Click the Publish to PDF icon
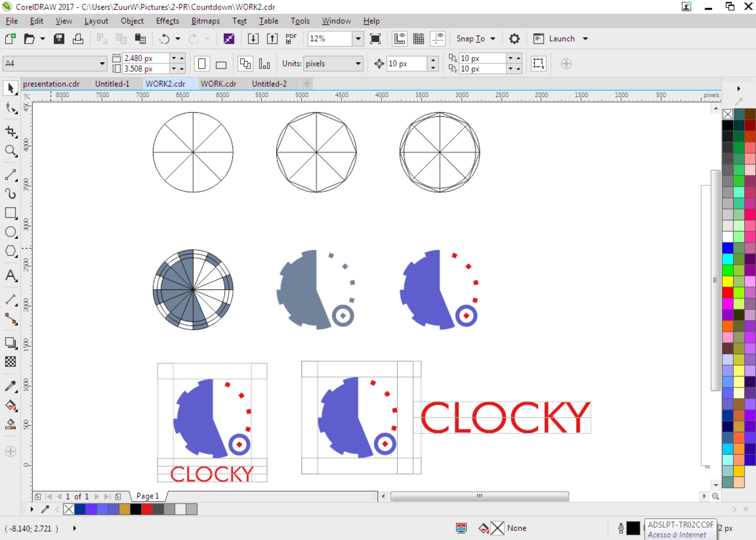Screen dimensions: 756x540 click(x=291, y=39)
